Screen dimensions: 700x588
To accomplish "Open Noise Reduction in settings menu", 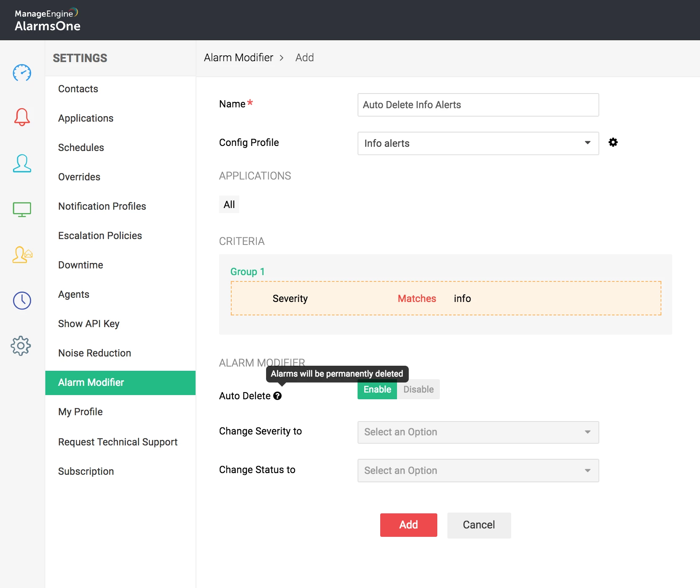I will pos(94,353).
